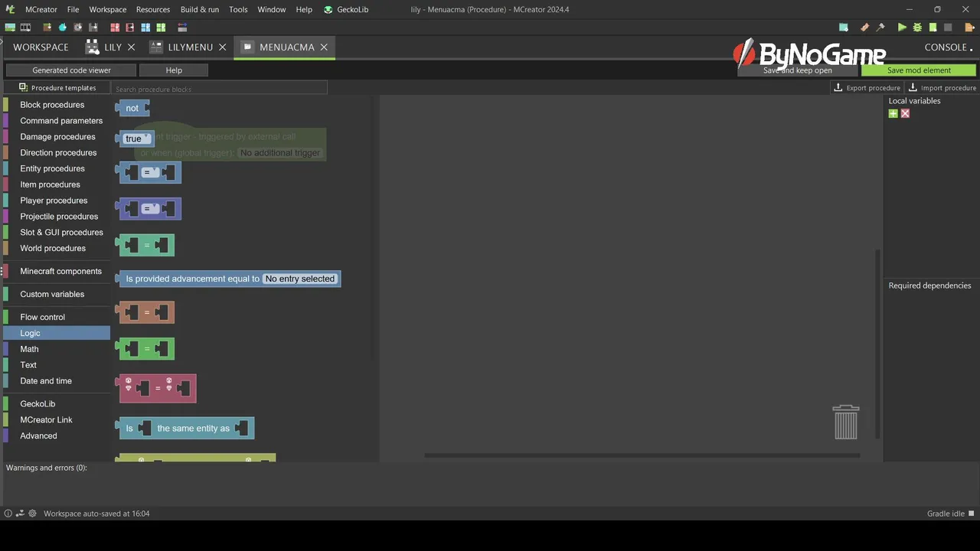The width and height of the screenshot is (980, 551).
Task: Click the trash can in the workspace
Action: pos(846,422)
